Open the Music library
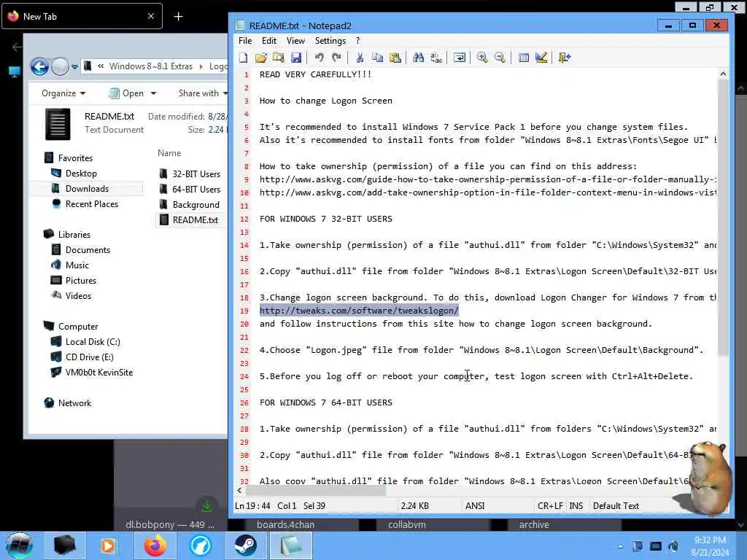Image resolution: width=747 pixels, height=560 pixels. click(77, 265)
